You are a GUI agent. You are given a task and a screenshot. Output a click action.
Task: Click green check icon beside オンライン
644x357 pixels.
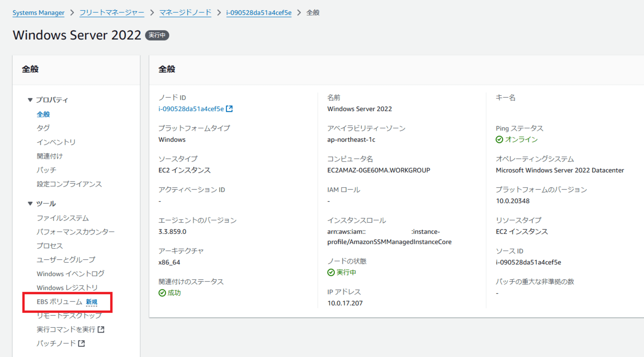pyautogui.click(x=499, y=139)
